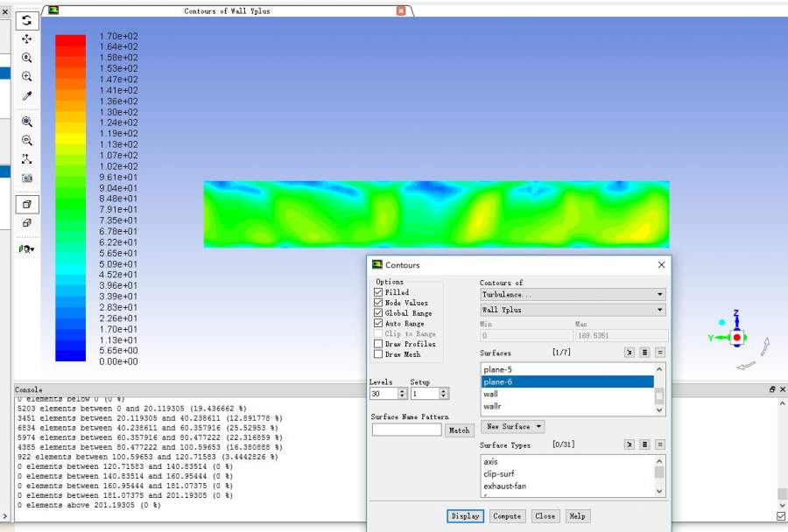
Task: Enable the Draw Mesh checkbox
Action: (378, 354)
